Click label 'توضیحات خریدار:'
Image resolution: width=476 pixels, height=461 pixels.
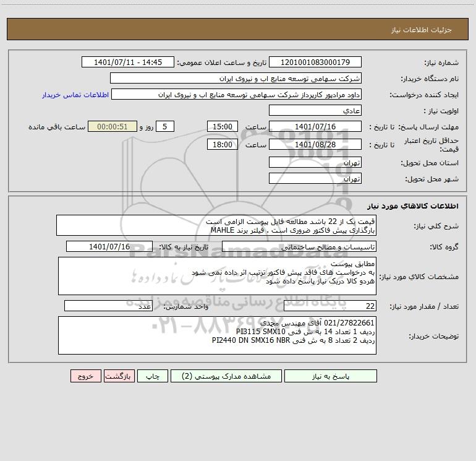pyautogui.click(x=434, y=336)
